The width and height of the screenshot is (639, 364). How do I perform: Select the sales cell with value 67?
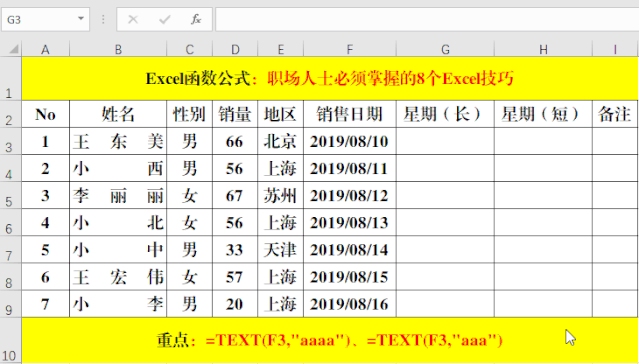tap(235, 195)
